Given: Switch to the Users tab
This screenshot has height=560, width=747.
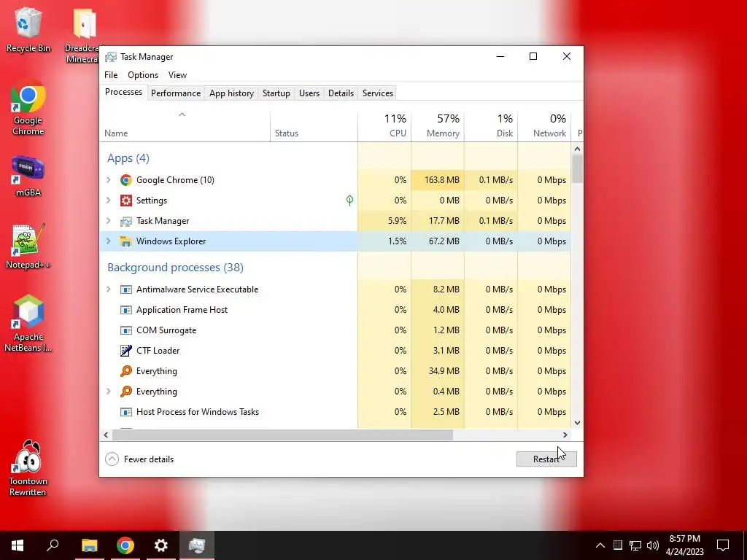Looking at the screenshot, I should click(x=309, y=93).
